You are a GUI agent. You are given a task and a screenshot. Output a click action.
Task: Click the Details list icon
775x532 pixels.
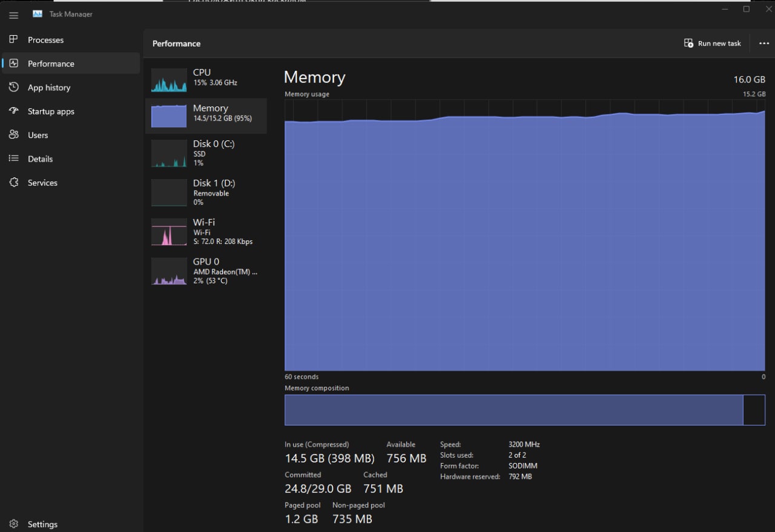13,159
